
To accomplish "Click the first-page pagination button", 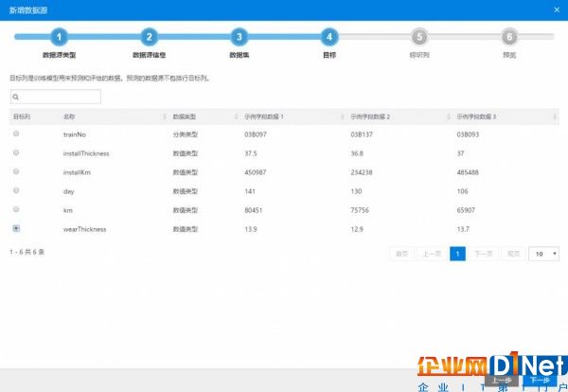I will tap(401, 254).
